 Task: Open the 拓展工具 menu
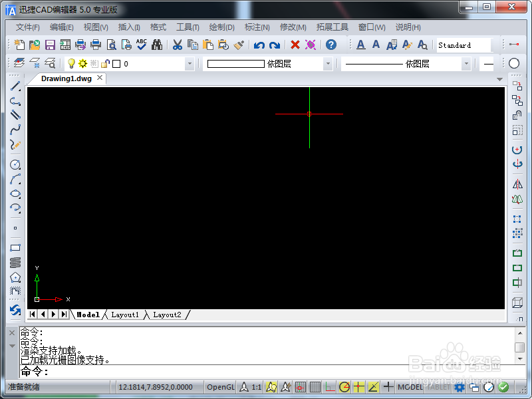point(332,27)
